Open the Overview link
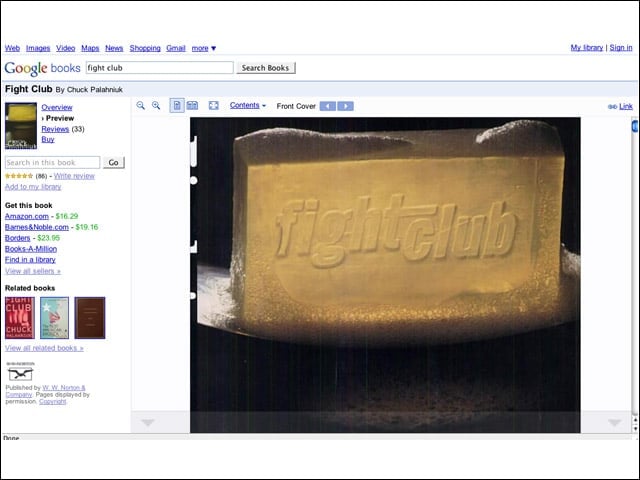 point(57,107)
